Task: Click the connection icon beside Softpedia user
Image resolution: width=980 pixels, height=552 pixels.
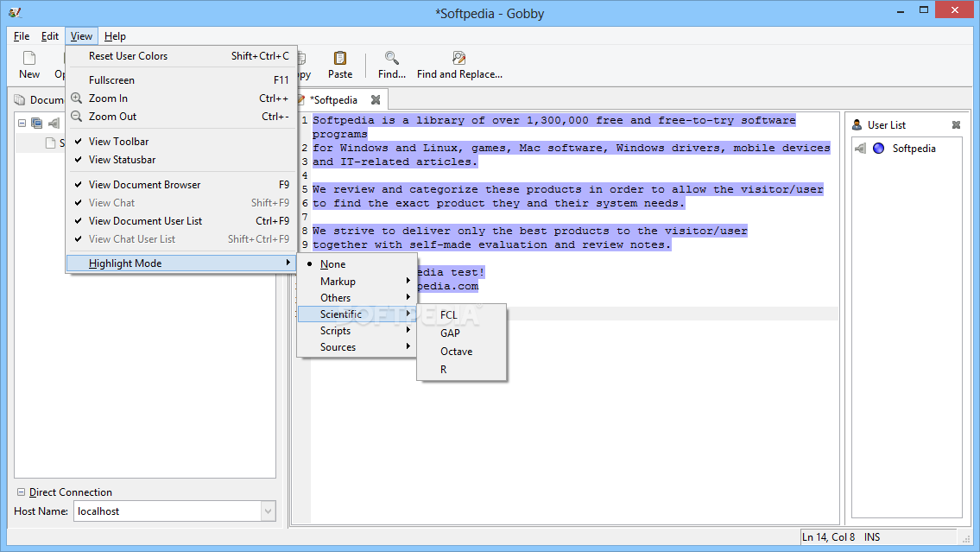Action: click(x=861, y=149)
